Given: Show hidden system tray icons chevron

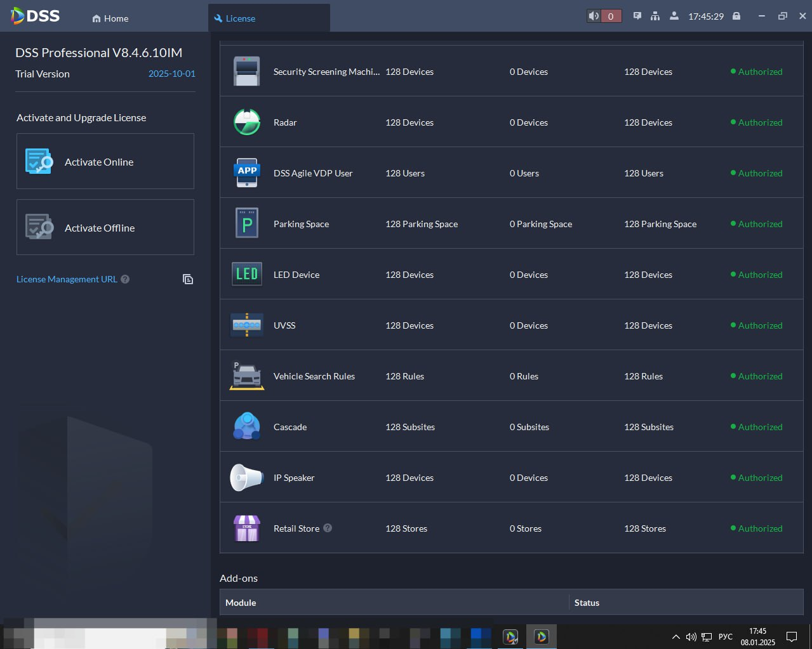Looking at the screenshot, I should point(676,636).
